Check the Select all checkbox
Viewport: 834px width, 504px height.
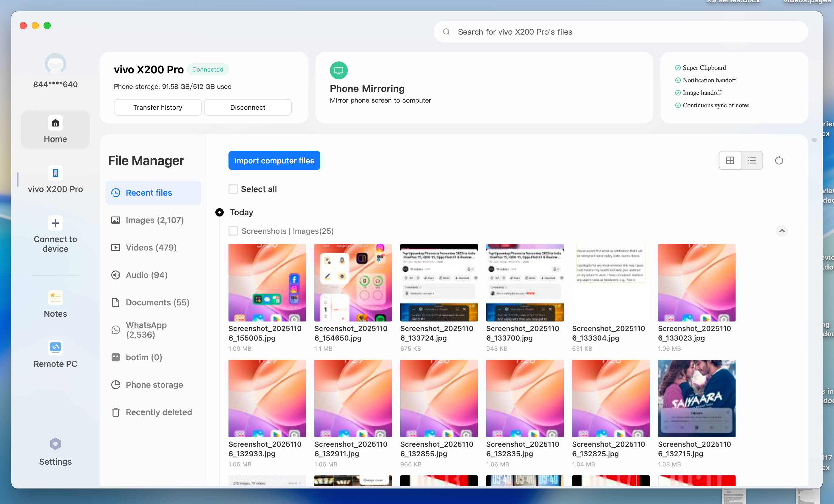233,189
